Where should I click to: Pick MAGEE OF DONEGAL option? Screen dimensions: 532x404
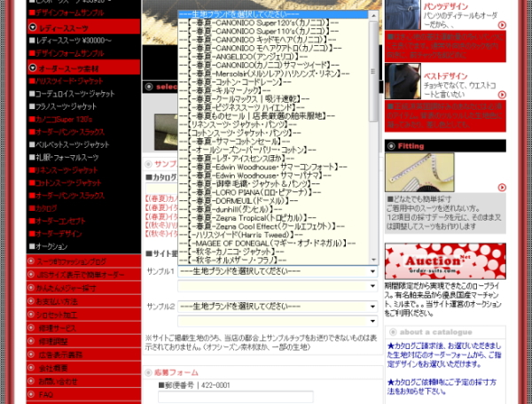pyautogui.click(x=273, y=243)
